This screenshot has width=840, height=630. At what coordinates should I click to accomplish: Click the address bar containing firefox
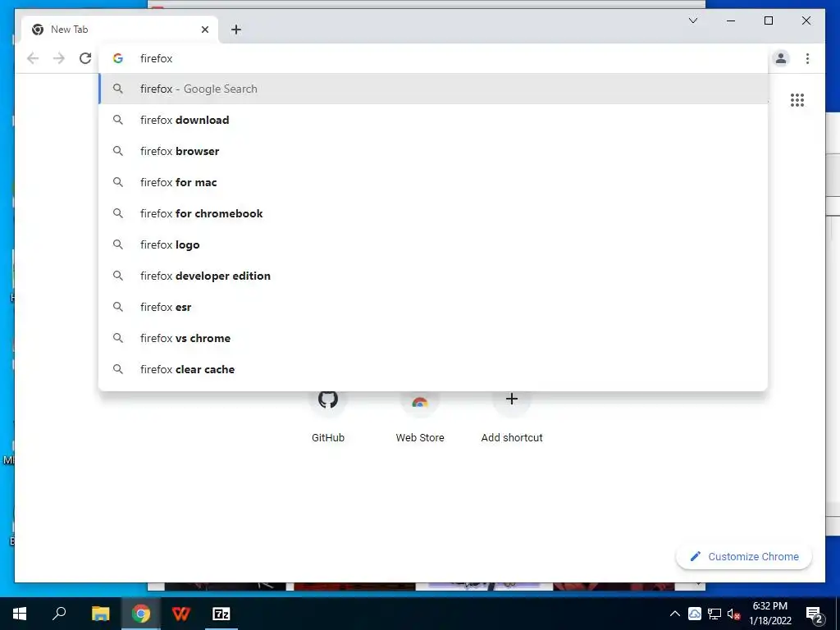coord(434,58)
